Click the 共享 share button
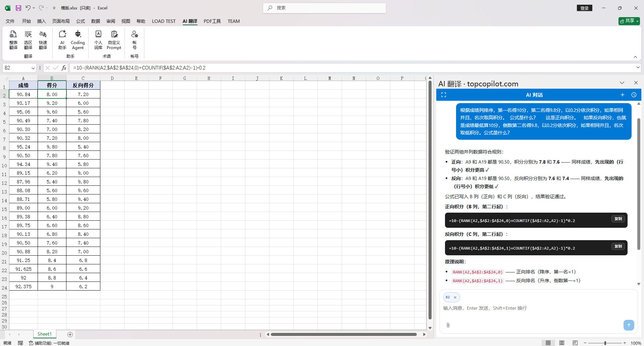Viewport: 644px width, 346px height. 629,21
